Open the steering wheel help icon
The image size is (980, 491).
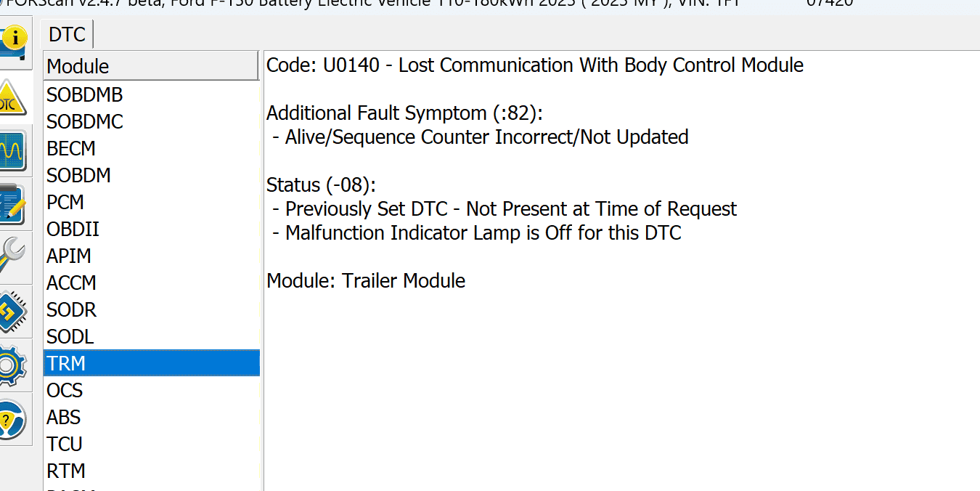(13, 418)
